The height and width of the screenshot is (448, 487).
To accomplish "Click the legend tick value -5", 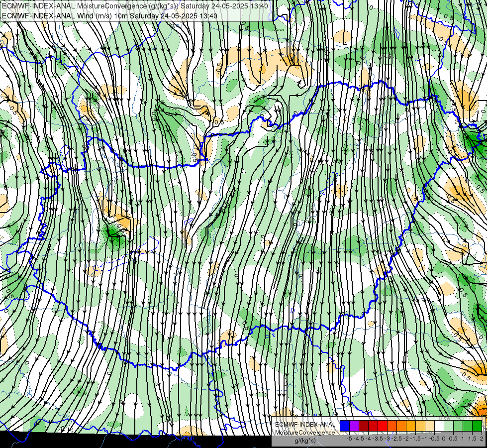I will [349, 439].
